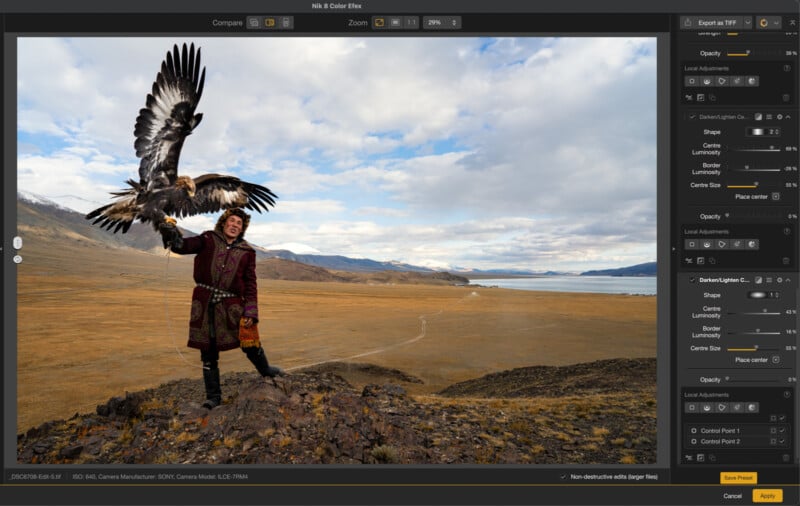
Task: Collapse the bottom Darken/Lighten Center filter
Action: 788,280
